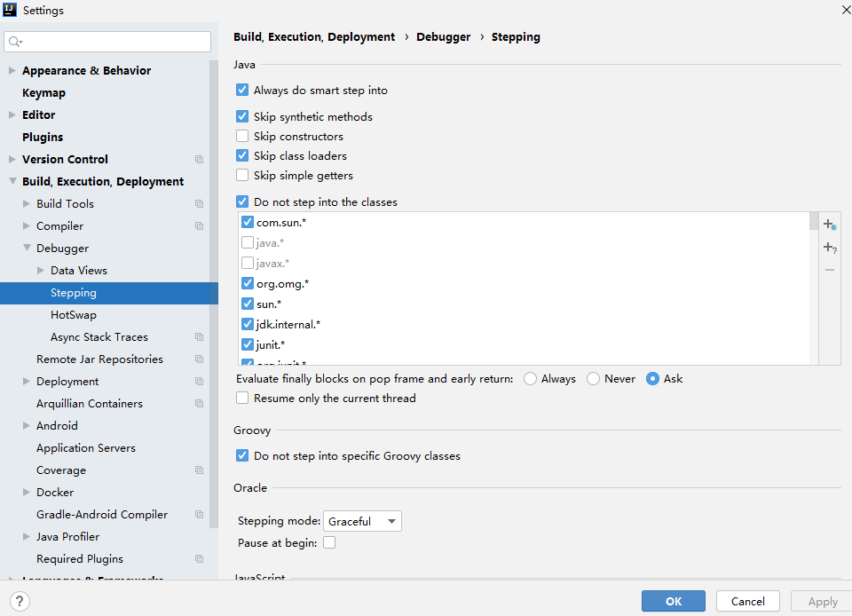
Task: Click project-level icon next to Compiler
Action: (x=199, y=226)
